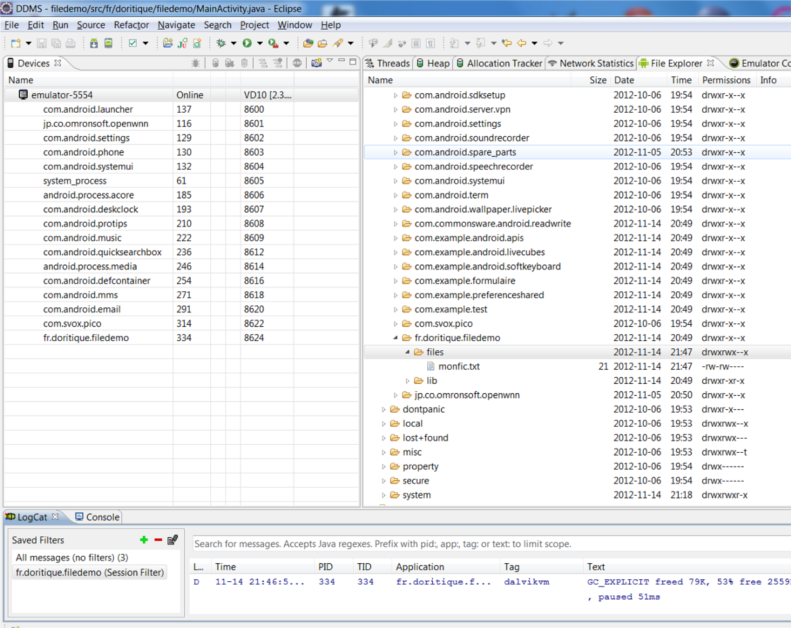The height and width of the screenshot is (628, 791).
Task: Select the monfic.txt file
Action: 458,366
